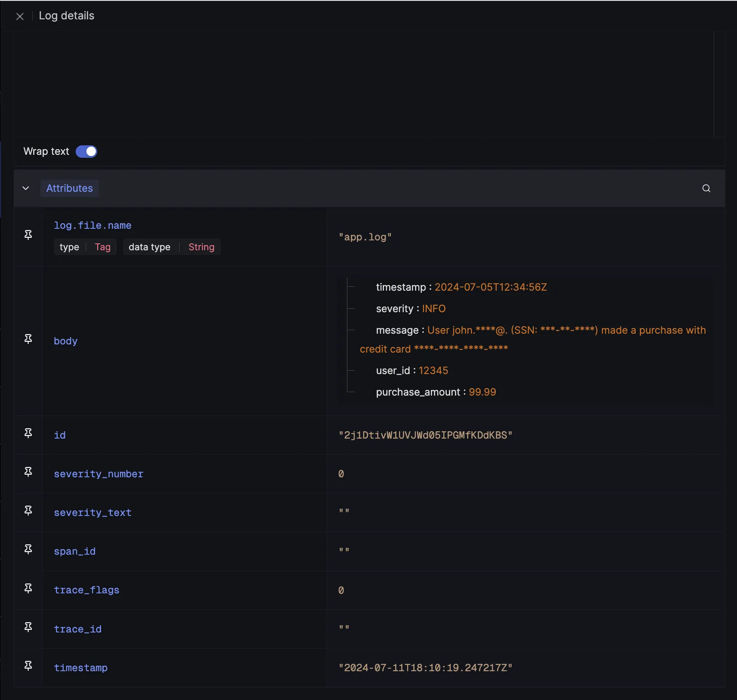
Task: Select the user_id 12345 value
Action: (x=433, y=371)
